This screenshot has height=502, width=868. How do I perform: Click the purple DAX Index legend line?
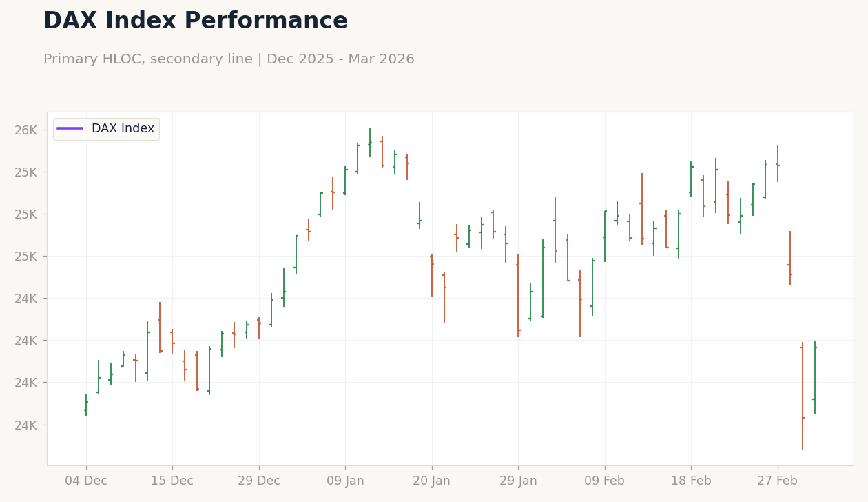pyautogui.click(x=70, y=129)
